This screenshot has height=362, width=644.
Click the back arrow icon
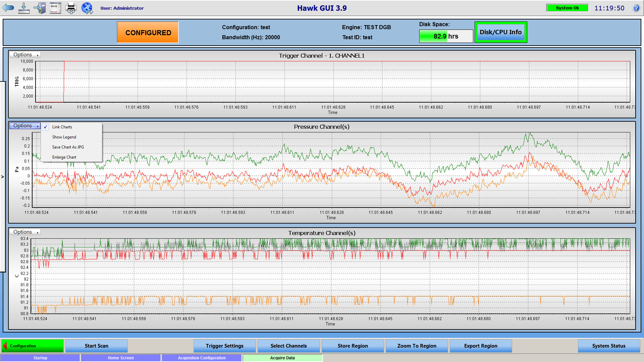8,8
